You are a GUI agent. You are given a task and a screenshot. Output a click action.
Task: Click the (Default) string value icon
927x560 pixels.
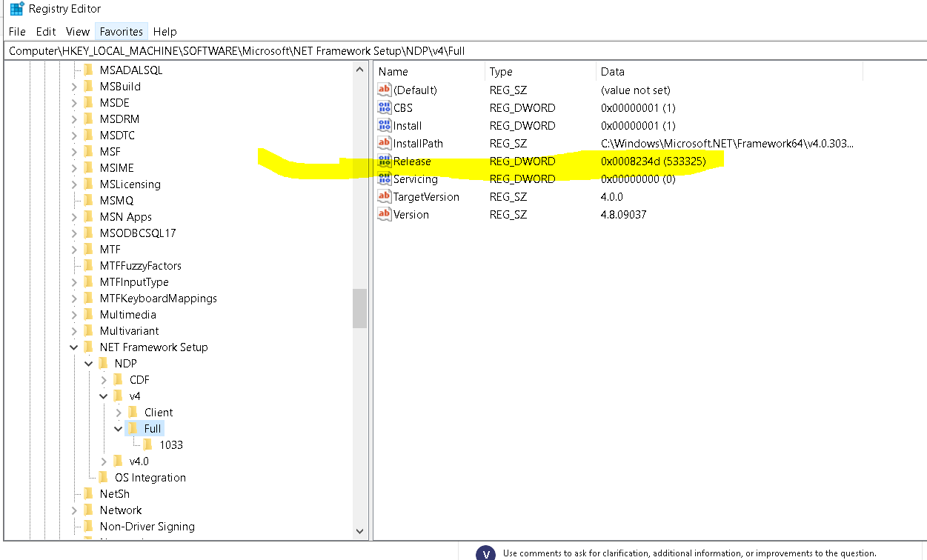point(384,90)
